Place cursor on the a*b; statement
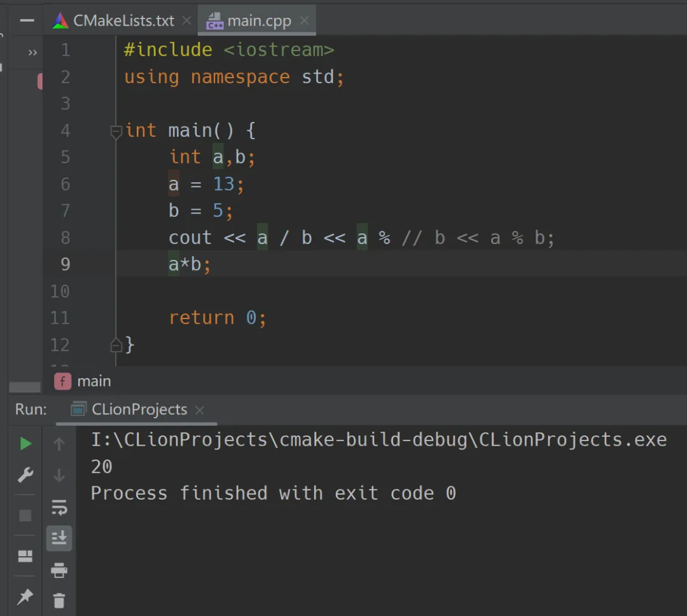 pyautogui.click(x=190, y=264)
